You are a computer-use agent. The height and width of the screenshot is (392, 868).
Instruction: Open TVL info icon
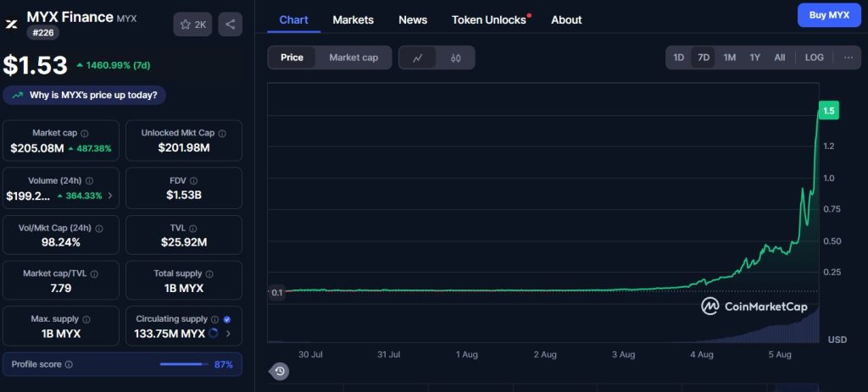[194, 229]
